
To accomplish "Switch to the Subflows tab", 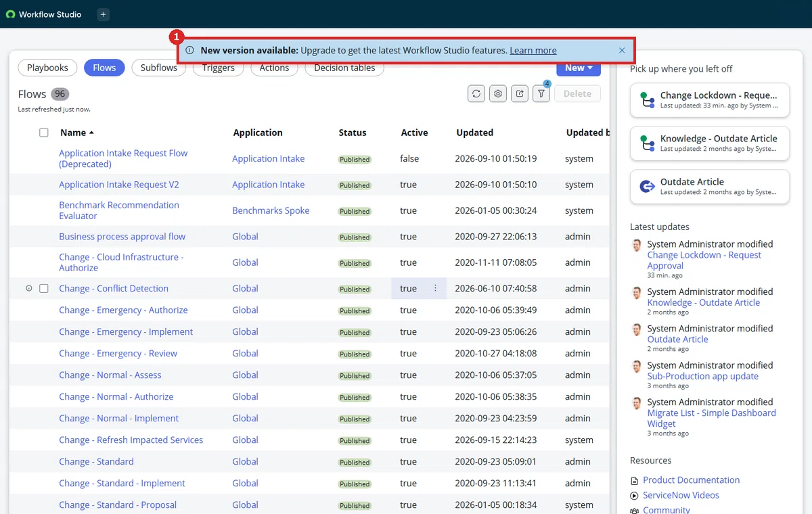I will 159,68.
